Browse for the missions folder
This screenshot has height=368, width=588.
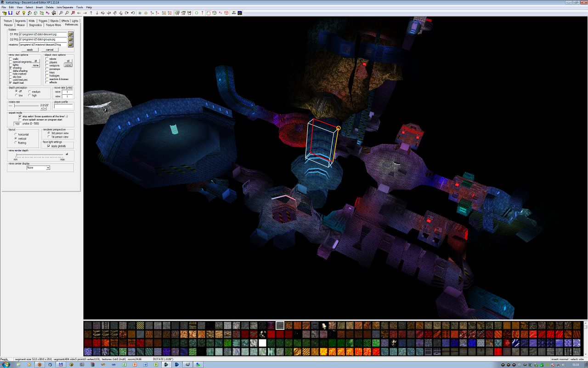(71, 45)
